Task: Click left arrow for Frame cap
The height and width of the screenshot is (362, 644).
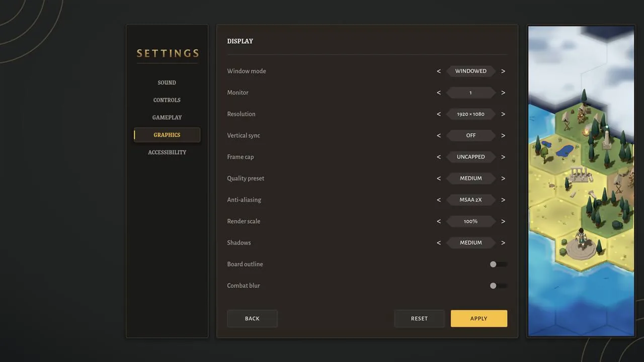Action: (439, 157)
